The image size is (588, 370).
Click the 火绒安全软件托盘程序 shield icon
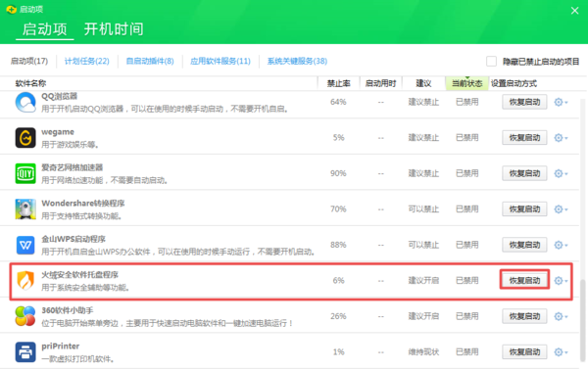pyautogui.click(x=25, y=281)
